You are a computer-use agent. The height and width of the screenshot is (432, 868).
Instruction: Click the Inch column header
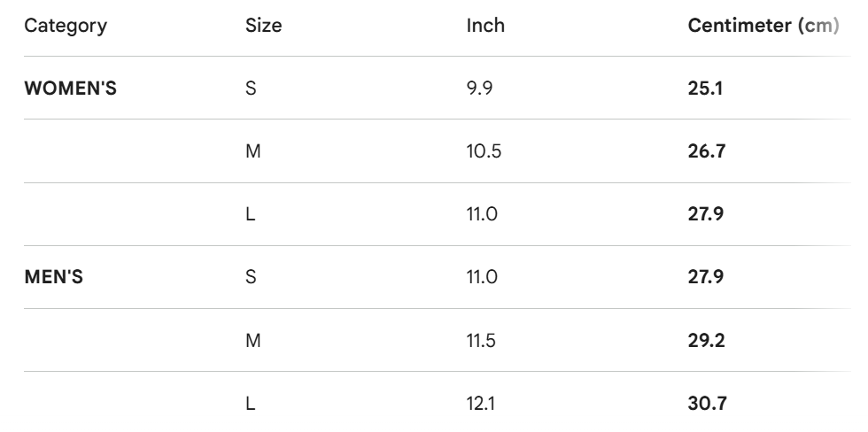pyautogui.click(x=485, y=26)
